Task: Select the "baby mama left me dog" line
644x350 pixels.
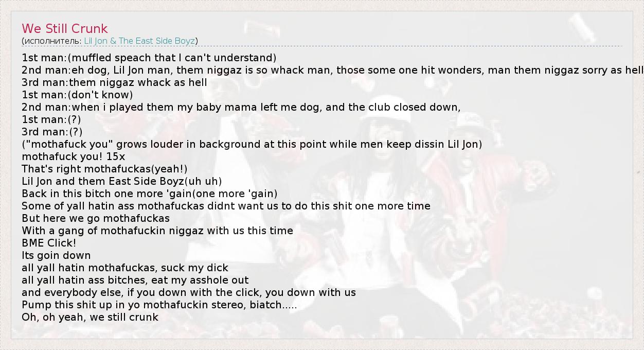Action: click(x=241, y=107)
